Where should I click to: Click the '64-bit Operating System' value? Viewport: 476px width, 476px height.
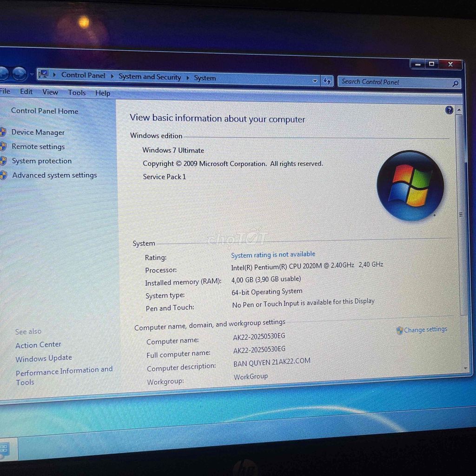pos(267,292)
